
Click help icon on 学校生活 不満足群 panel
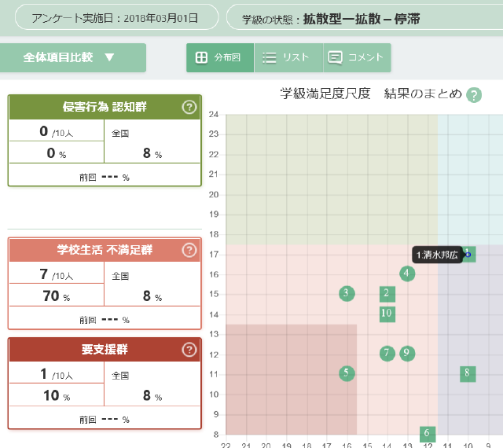click(x=189, y=251)
